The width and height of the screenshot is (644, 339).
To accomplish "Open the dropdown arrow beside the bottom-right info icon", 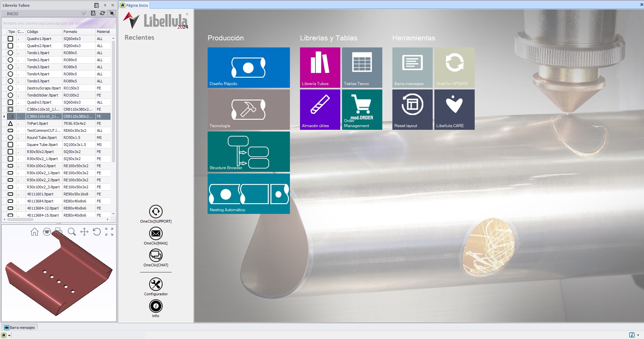I will point(638,335).
